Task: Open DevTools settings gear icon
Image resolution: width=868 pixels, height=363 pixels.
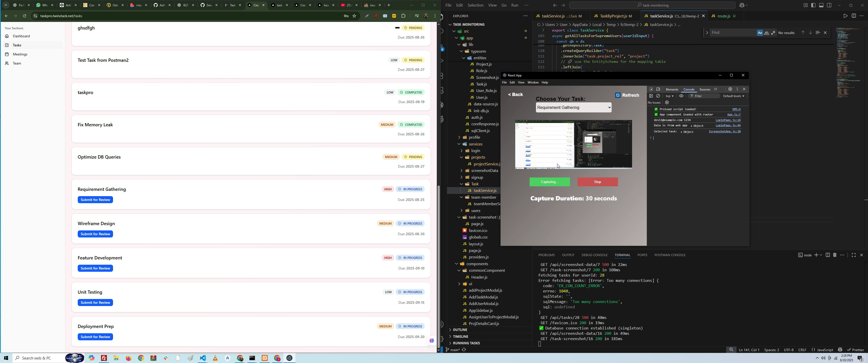Action: [x=730, y=89]
